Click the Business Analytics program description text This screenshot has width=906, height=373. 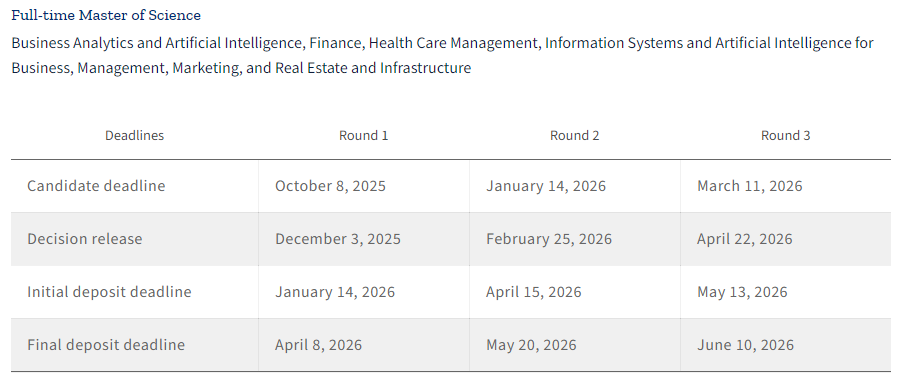coord(442,55)
